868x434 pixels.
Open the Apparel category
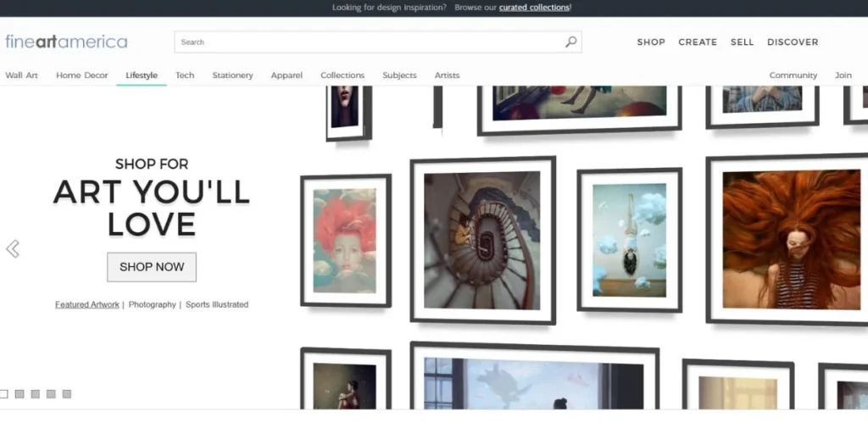[x=287, y=75]
